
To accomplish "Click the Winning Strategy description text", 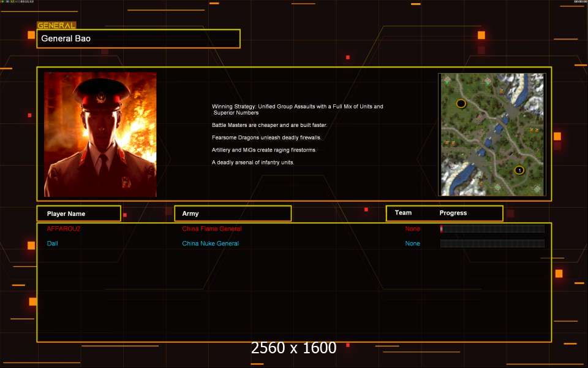I will (297, 109).
